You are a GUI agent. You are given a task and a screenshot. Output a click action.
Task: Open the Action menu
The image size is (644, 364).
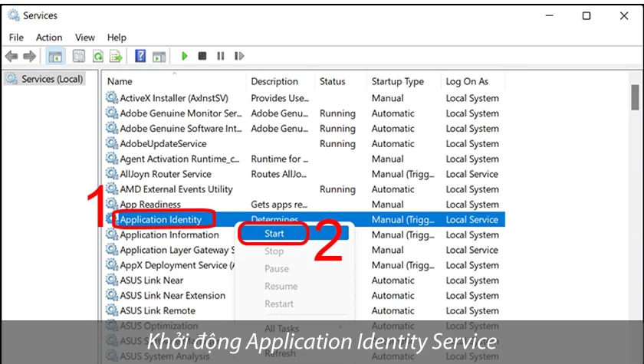coord(49,38)
